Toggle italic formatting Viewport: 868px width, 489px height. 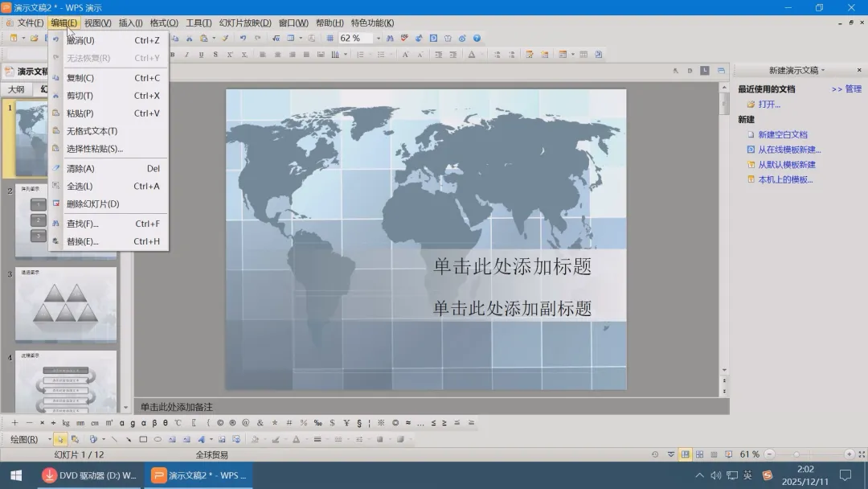point(186,54)
